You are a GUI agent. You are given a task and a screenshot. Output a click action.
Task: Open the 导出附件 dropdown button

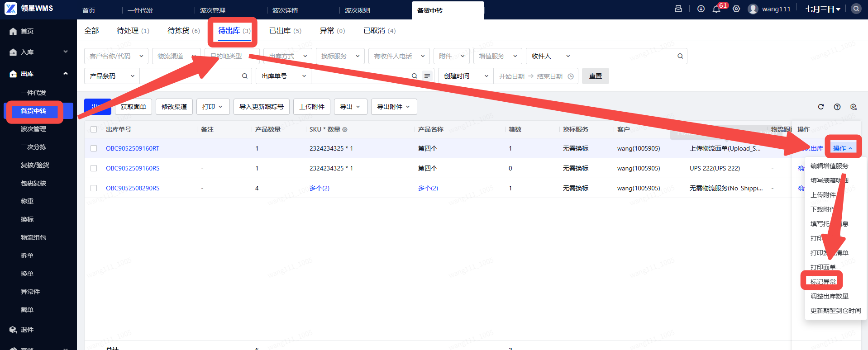pos(394,107)
